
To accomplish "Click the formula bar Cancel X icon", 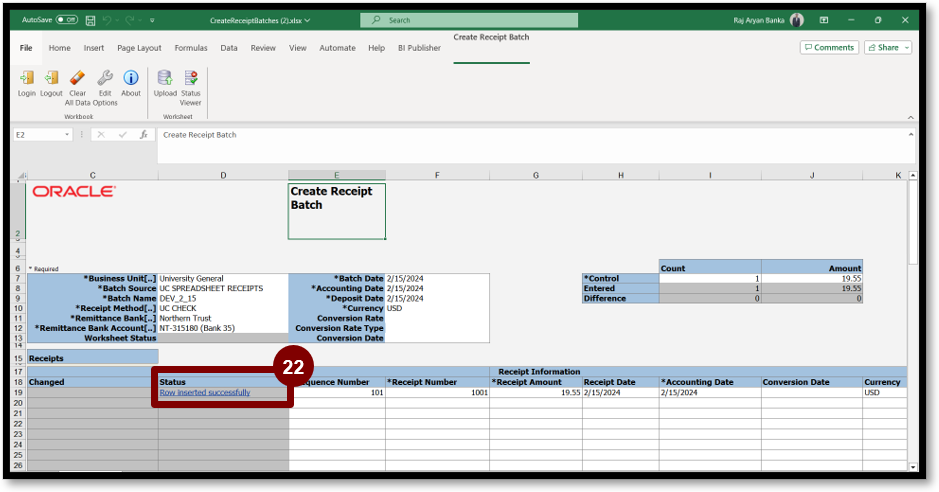I will [101, 135].
